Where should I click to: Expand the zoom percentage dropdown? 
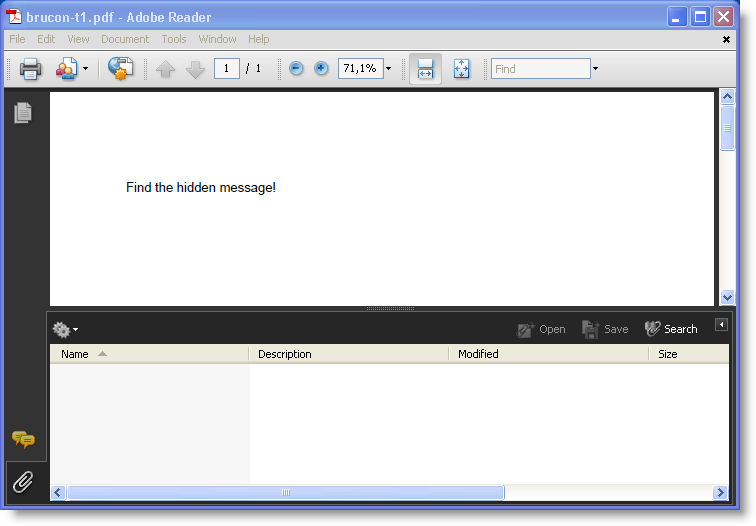pos(388,69)
